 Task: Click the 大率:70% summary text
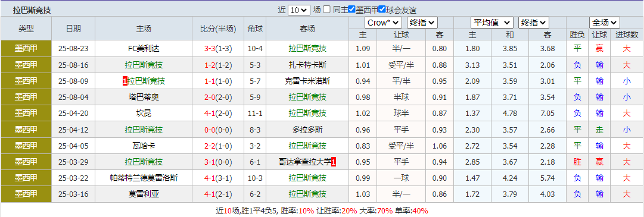click(377, 211)
